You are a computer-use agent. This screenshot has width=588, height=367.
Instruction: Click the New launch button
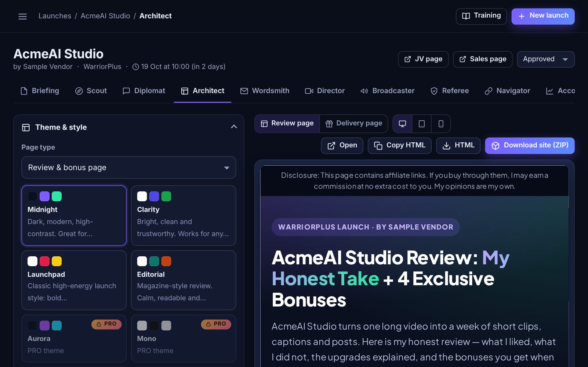(543, 16)
